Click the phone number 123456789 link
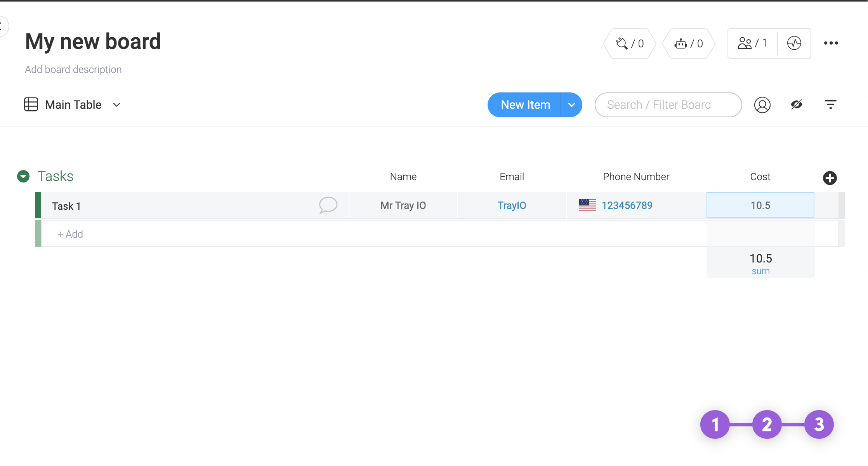This screenshot has width=868, height=466. pos(627,205)
